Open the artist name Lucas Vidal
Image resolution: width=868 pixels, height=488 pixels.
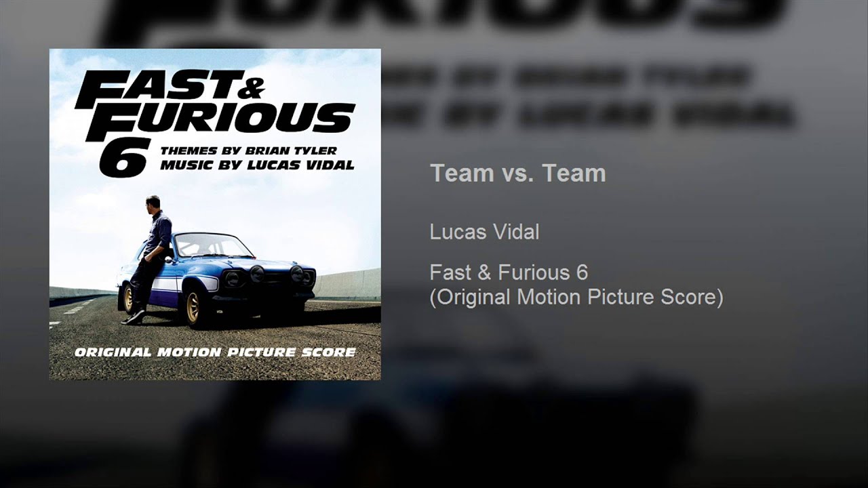(485, 232)
